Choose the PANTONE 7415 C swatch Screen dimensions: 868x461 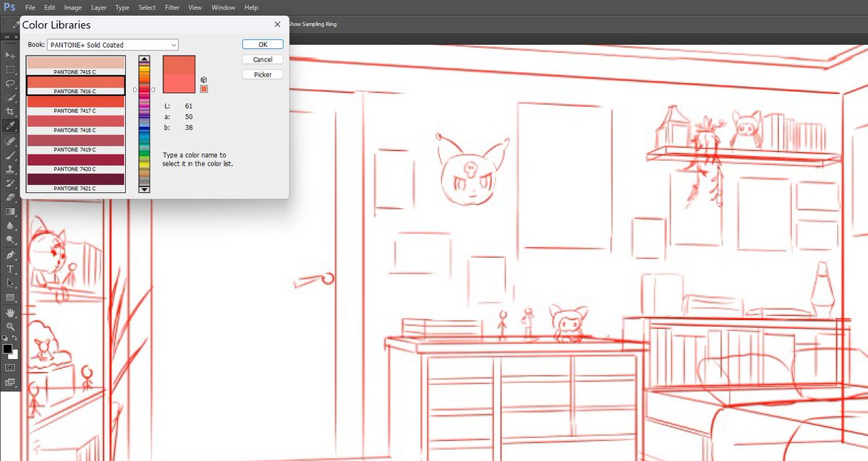point(76,66)
